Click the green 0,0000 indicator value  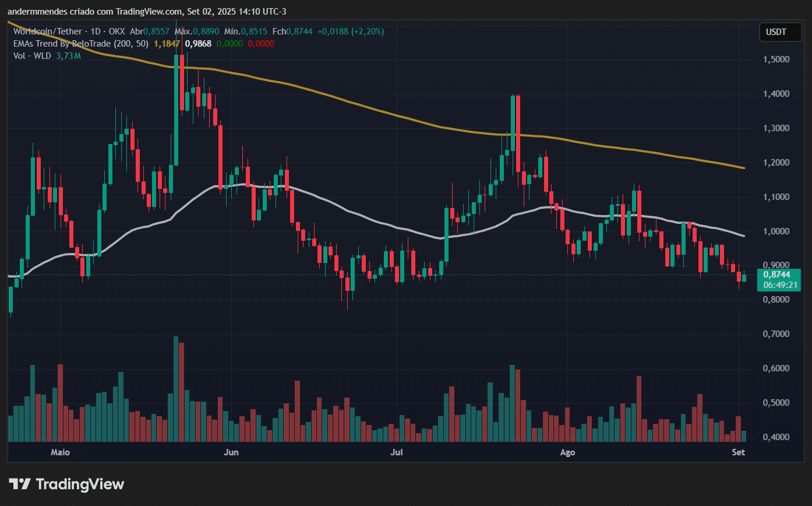230,44
